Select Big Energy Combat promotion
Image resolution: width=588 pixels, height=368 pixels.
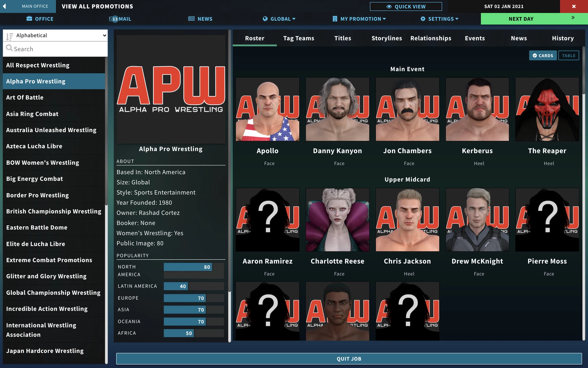click(54, 179)
